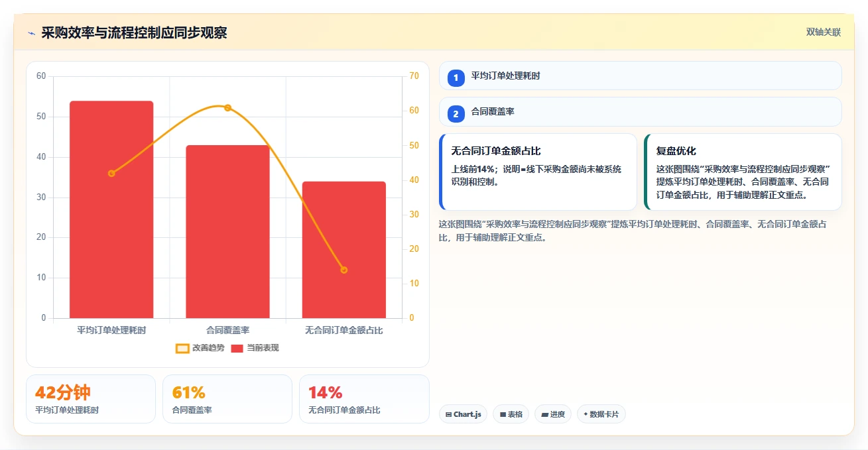868x450 pixels.
Task: Click the trend line point at 14
Action: click(343, 270)
